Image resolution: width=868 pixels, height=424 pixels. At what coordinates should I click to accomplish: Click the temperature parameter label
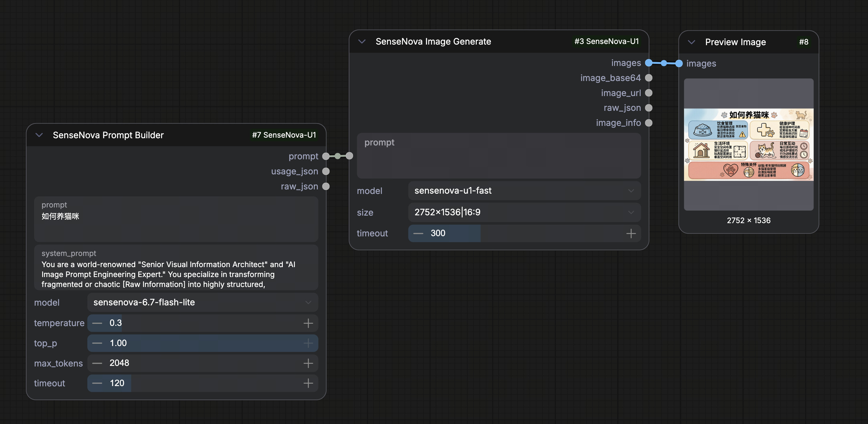59,323
